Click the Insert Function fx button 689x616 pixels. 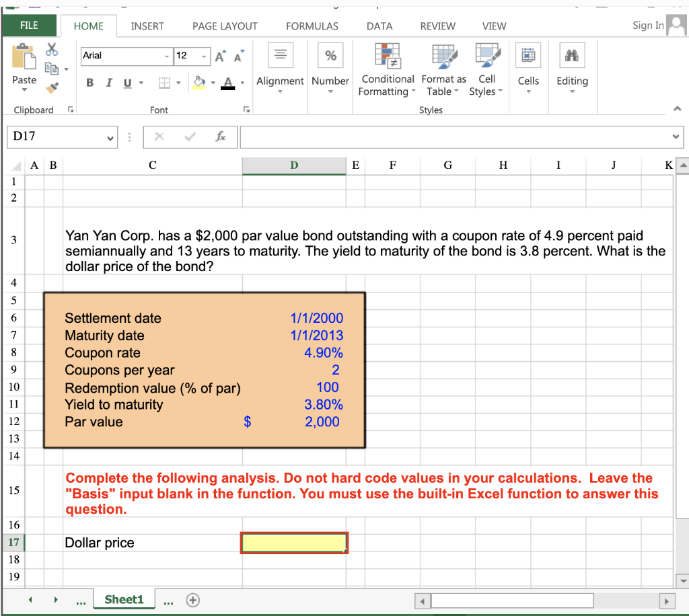point(222,137)
